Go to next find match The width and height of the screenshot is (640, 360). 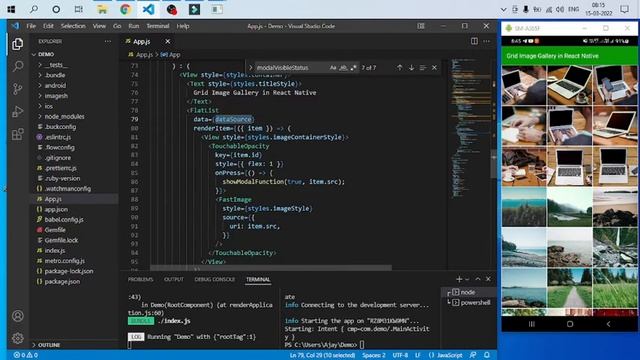[411, 68]
